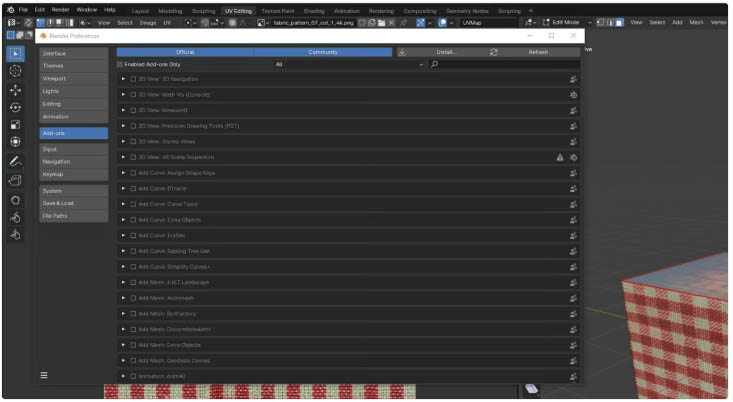The width and height of the screenshot is (733, 402).
Task: Open the add-on category dropdown showing All
Action: (x=349, y=64)
